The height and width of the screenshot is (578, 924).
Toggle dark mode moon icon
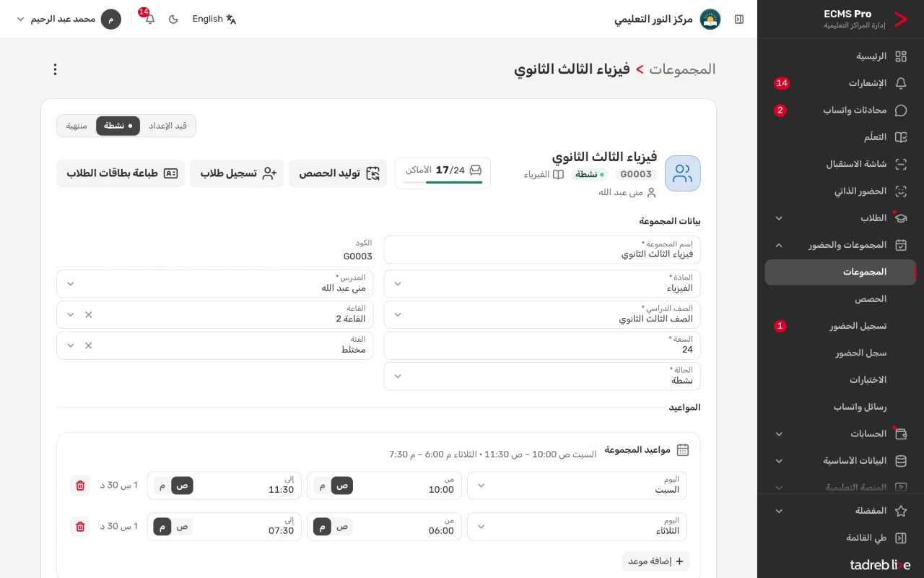(173, 20)
